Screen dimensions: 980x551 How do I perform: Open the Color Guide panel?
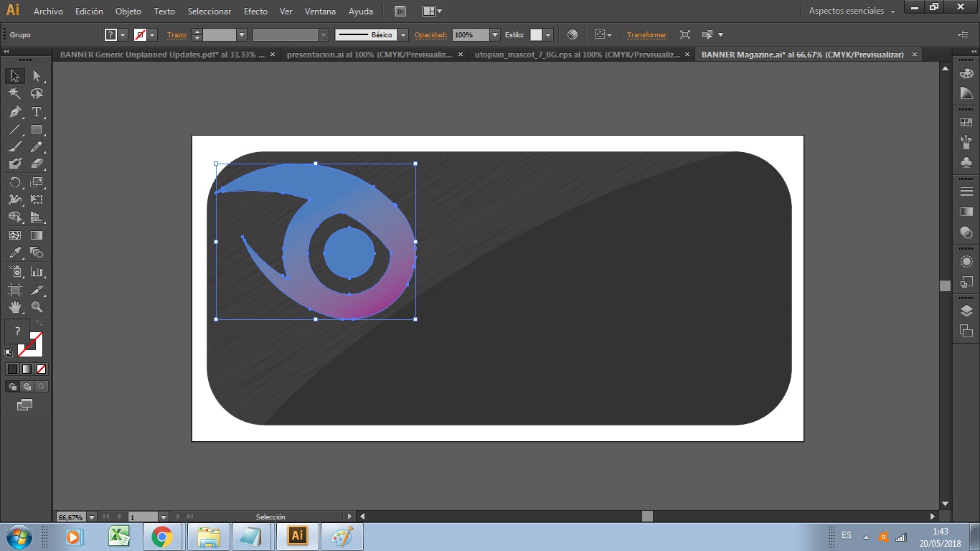coord(966,93)
